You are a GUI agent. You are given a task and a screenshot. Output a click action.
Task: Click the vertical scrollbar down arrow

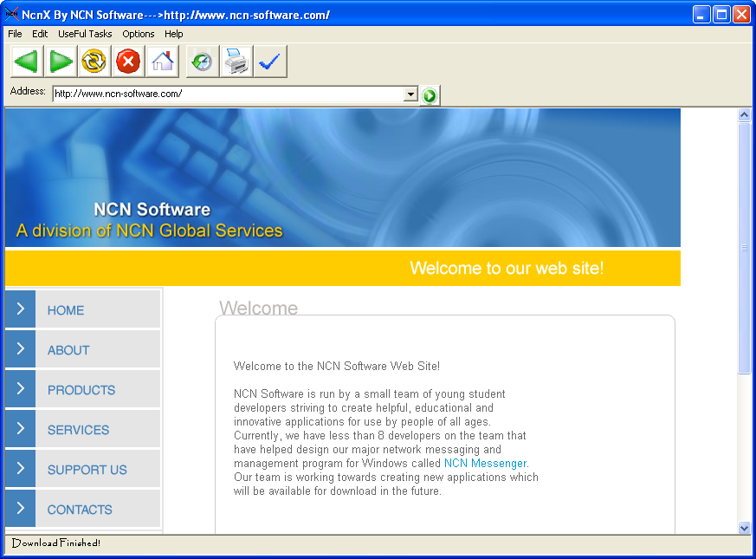tap(744, 528)
